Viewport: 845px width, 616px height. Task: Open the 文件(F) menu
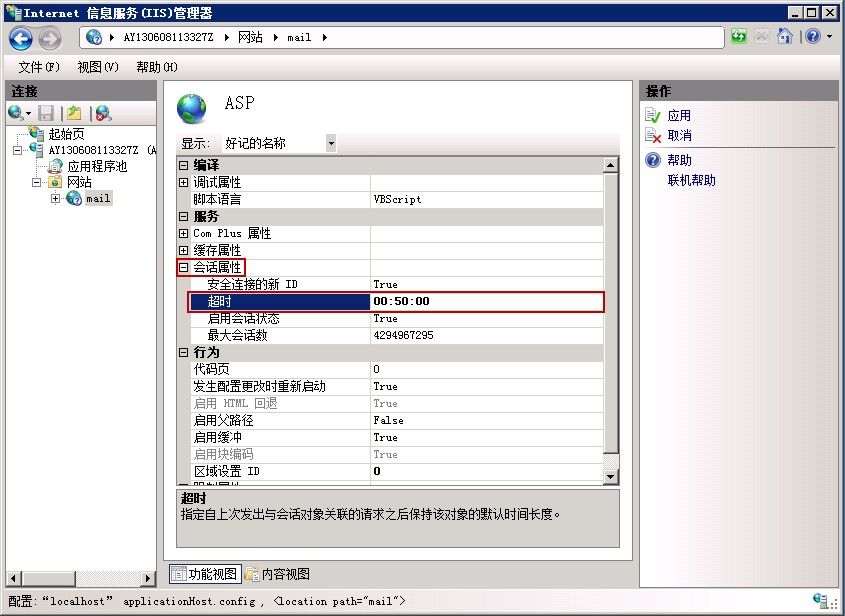(39, 67)
